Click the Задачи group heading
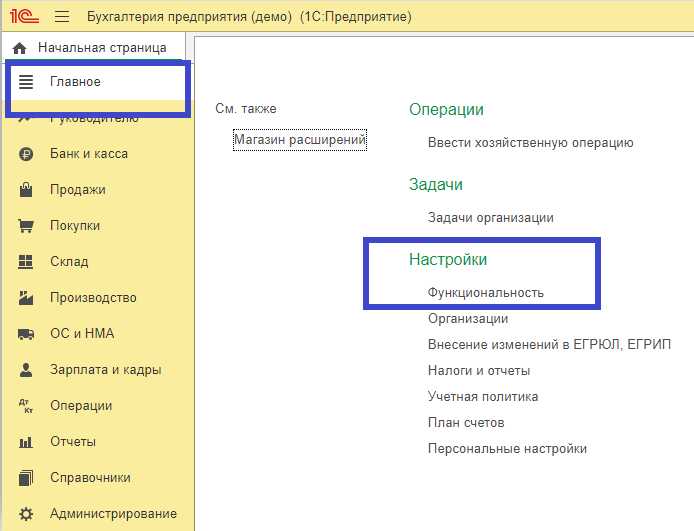 (436, 185)
